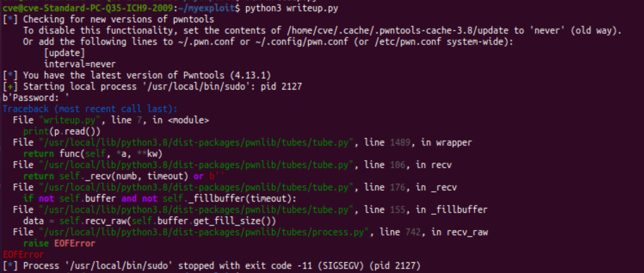644x273 pixels.
Task: Click the 'raise EOFError' statement
Action: 59,243
